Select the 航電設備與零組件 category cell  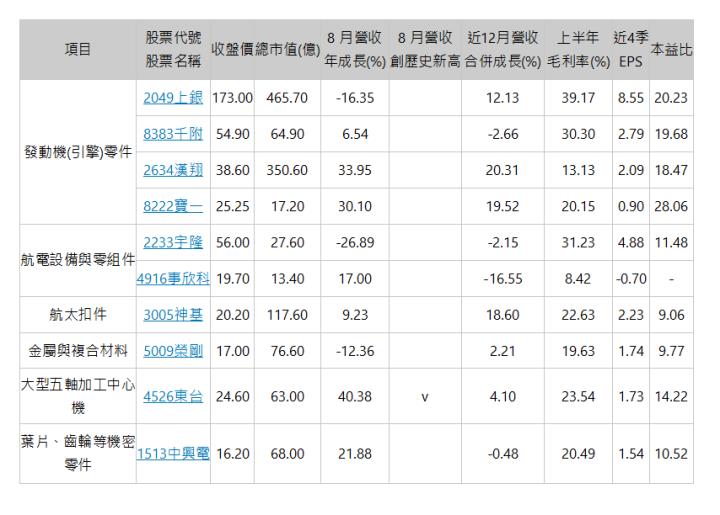pos(78,260)
